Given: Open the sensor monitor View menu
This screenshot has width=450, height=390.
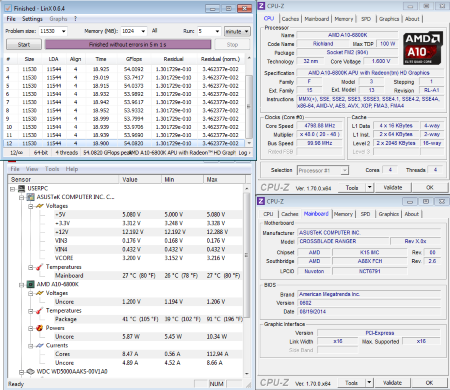Looking at the screenshot, I should click(32, 169).
